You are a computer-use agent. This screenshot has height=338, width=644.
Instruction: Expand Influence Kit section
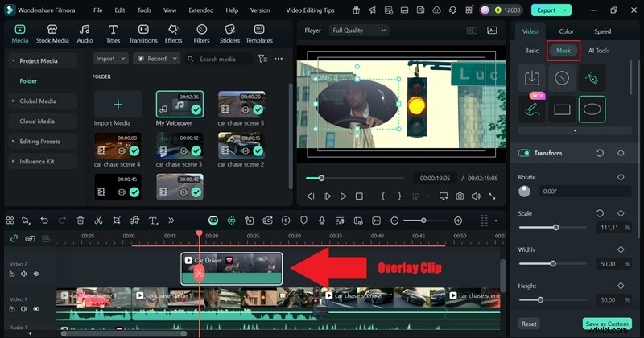pos(13,162)
